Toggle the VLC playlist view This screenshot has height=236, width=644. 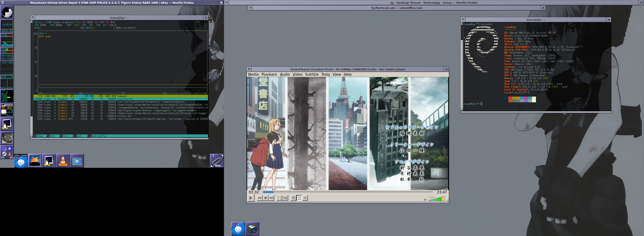click(x=294, y=198)
